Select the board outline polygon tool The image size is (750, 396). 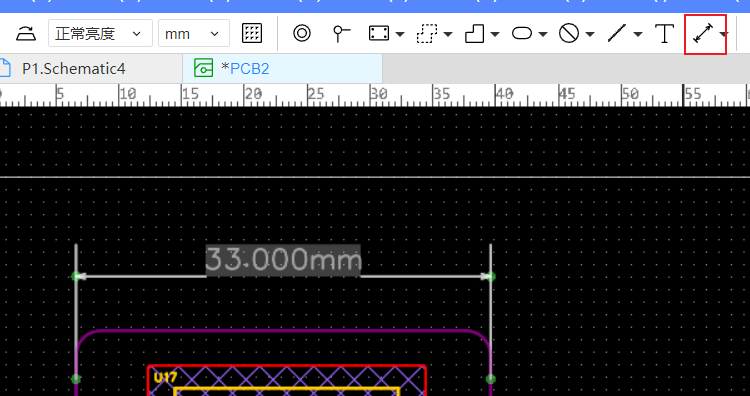[474, 33]
